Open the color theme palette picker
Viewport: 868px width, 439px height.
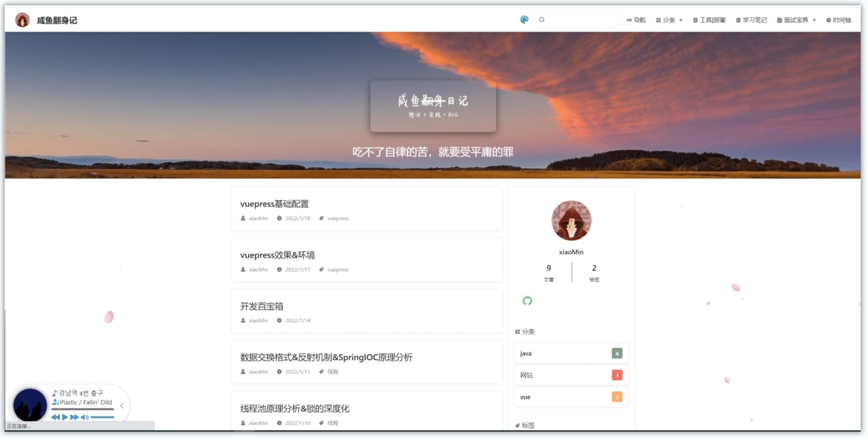(524, 20)
